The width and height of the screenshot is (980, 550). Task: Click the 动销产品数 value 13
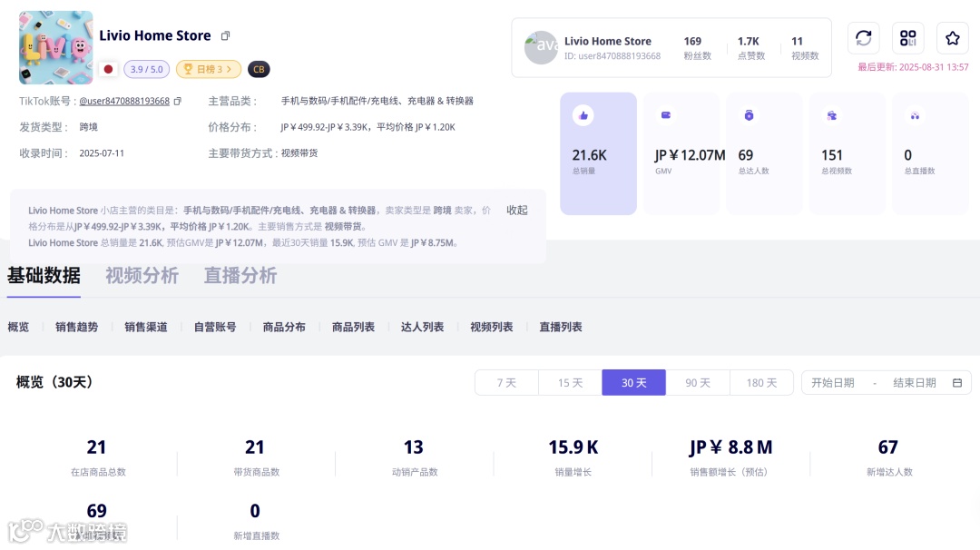413,447
